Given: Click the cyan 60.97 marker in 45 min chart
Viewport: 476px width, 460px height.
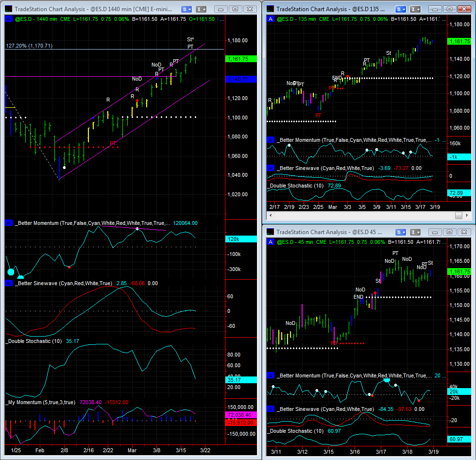Looking at the screenshot, I should 459,439.
